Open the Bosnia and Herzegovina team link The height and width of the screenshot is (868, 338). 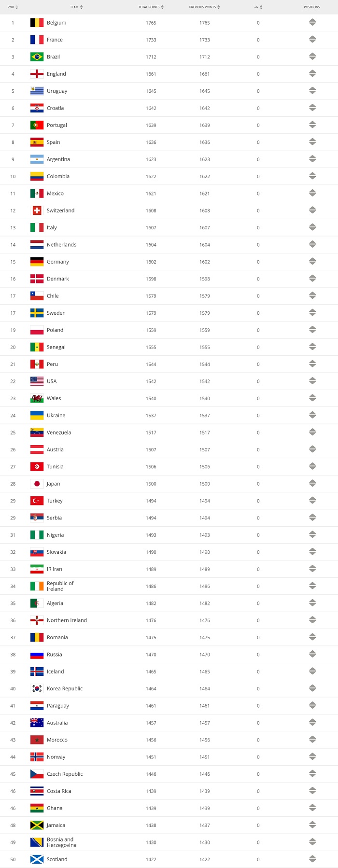click(61, 842)
